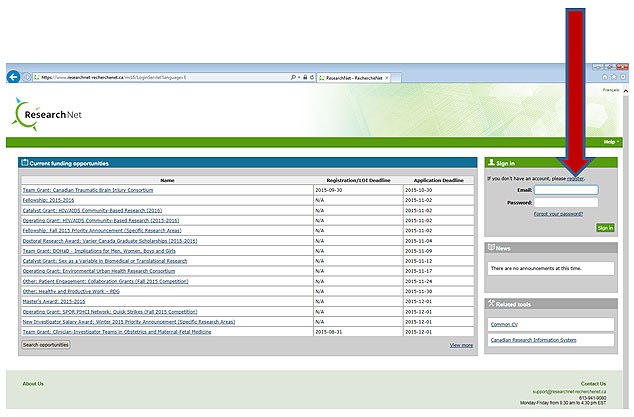Expand the Help dropdown menu
634x417 pixels.
[610, 142]
